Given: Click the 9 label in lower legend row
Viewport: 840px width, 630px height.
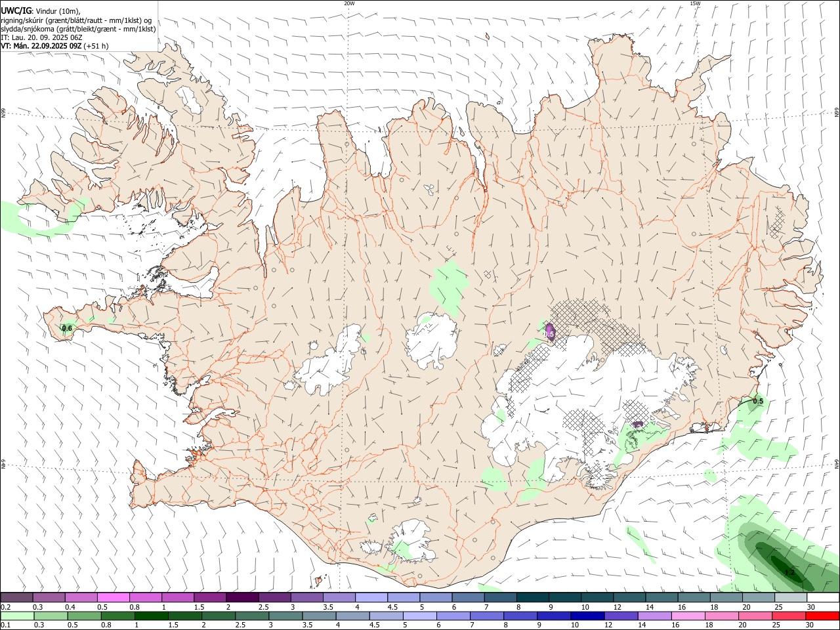Looking at the screenshot, I should point(539,625).
